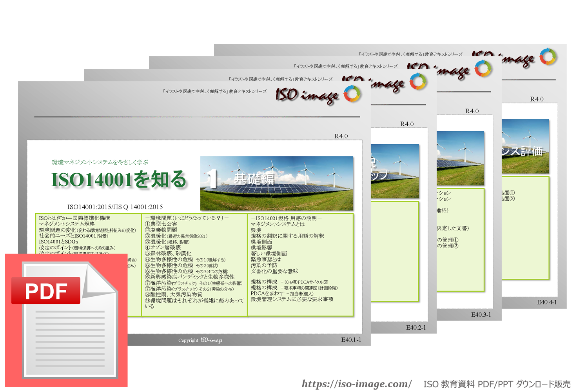This screenshot has width=588, height=392.
Task: Click the circular logo on slide E40.3-1
Action: (483, 69)
